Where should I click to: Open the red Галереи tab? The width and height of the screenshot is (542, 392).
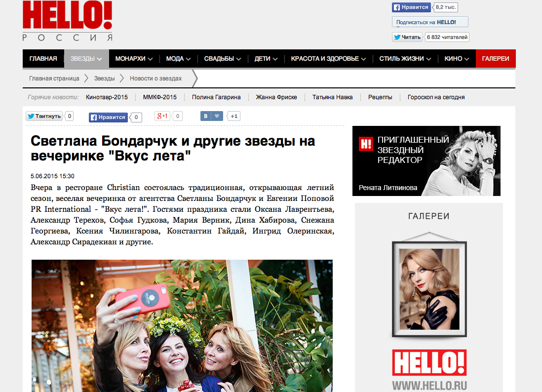(x=496, y=58)
